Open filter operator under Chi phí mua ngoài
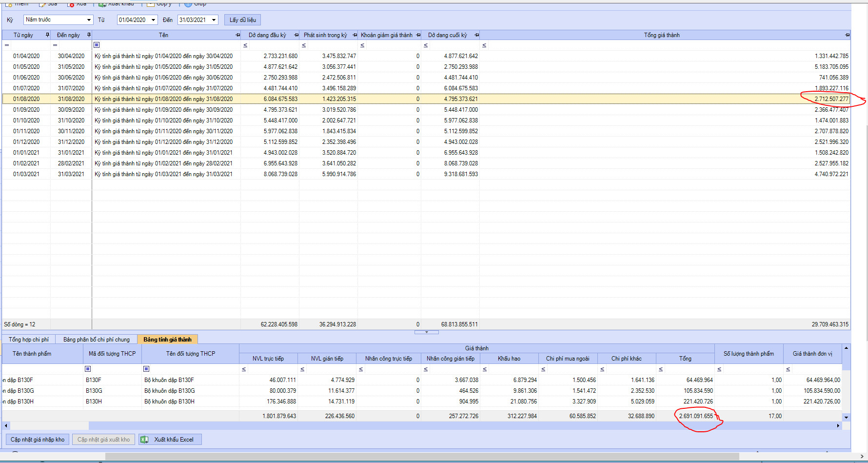The width and height of the screenshot is (868, 463). (x=543, y=369)
